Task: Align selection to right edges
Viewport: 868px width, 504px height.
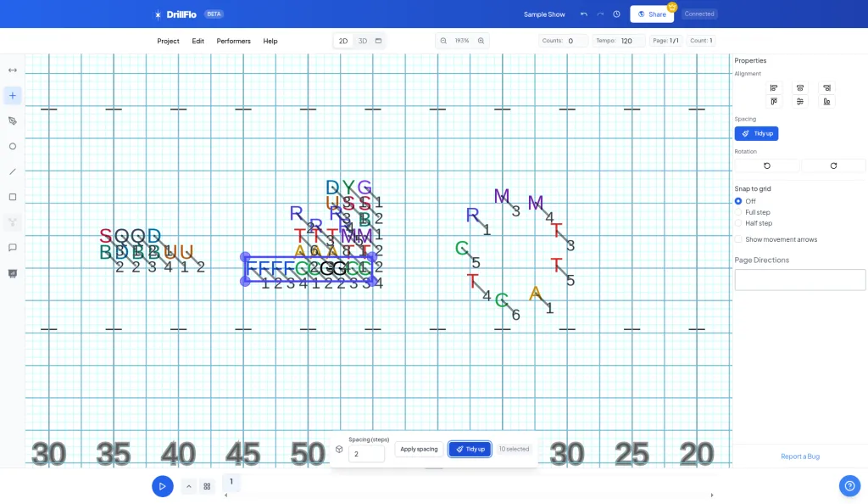Action: point(826,87)
